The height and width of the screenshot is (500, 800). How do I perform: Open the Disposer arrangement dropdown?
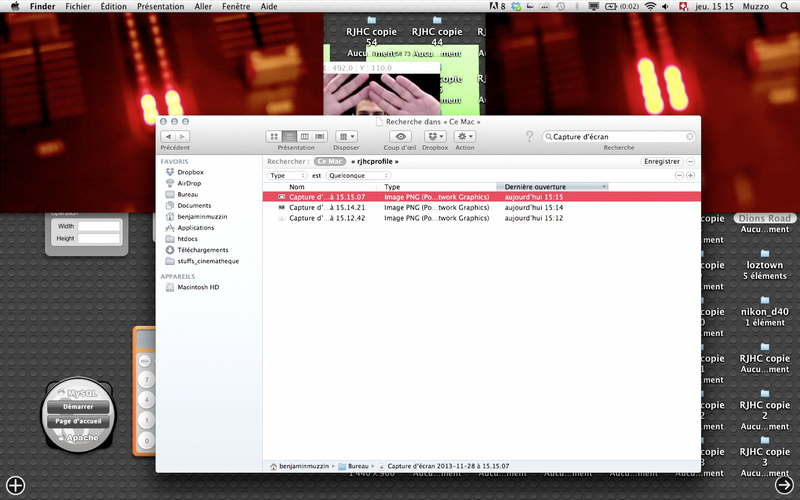point(347,136)
